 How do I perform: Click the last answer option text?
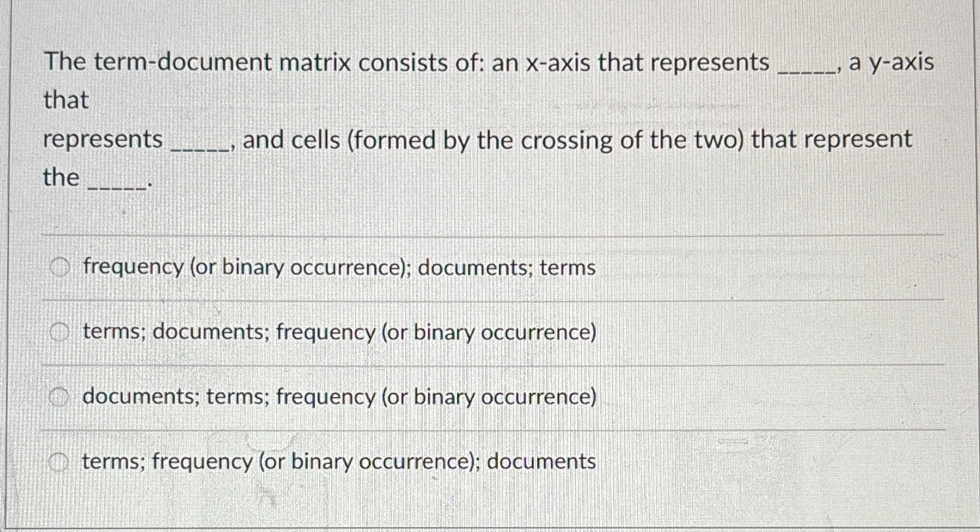tap(338, 462)
